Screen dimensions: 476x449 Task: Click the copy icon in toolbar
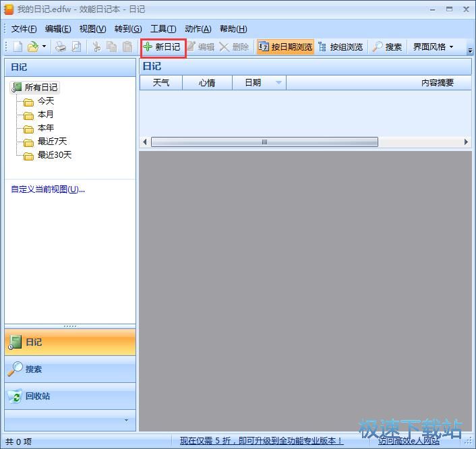(112, 47)
